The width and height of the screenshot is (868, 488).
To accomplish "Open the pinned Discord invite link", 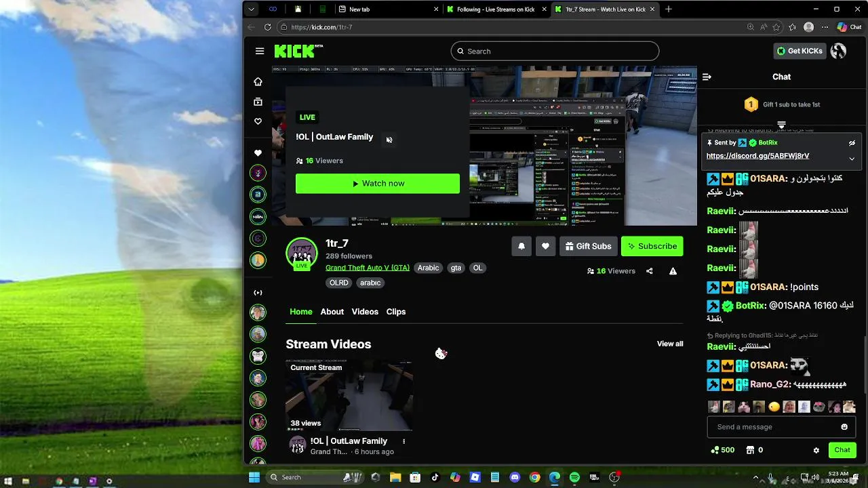I will [x=757, y=156].
